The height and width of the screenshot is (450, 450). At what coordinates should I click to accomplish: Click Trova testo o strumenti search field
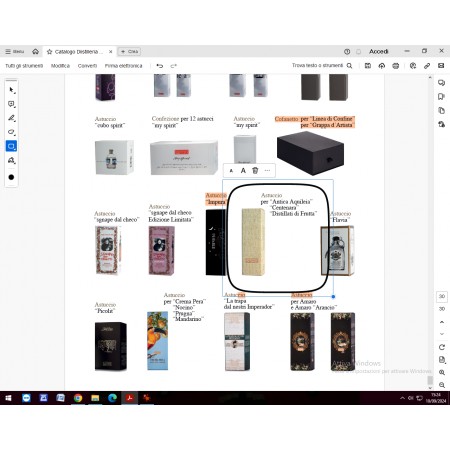(x=322, y=65)
